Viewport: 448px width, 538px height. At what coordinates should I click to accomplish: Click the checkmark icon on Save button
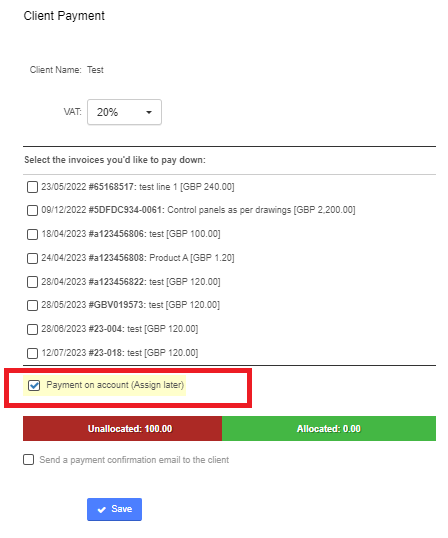click(x=102, y=510)
